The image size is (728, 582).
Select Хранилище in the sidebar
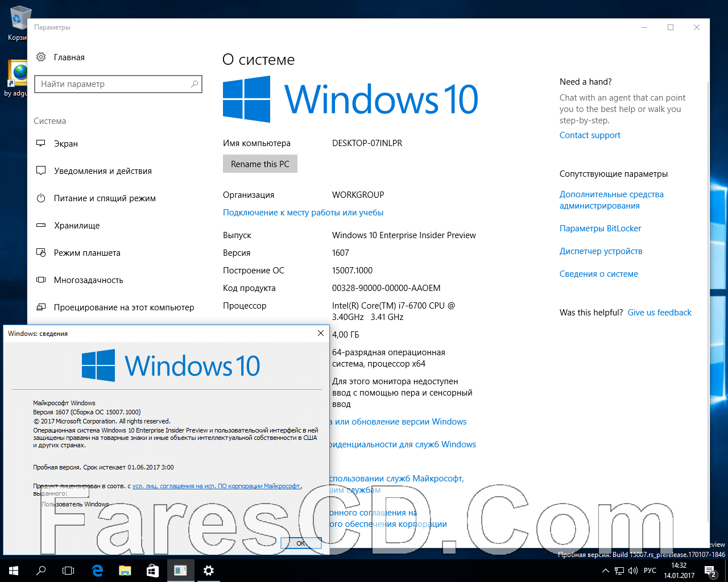(77, 226)
